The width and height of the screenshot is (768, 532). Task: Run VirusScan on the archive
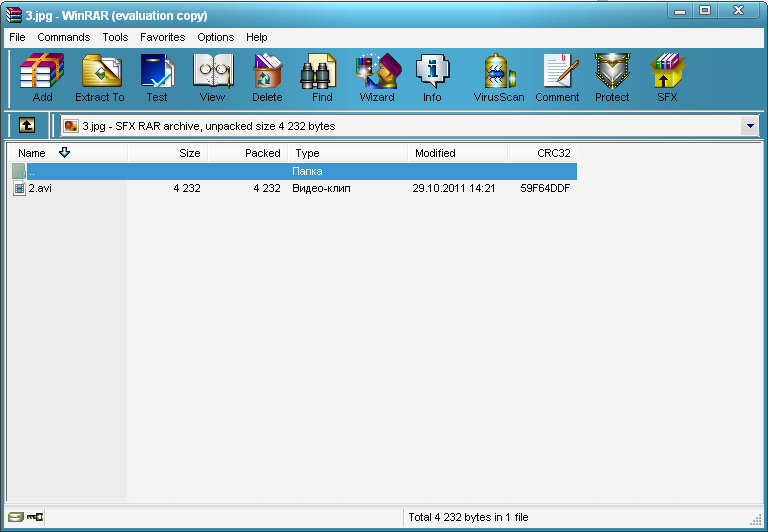point(499,77)
